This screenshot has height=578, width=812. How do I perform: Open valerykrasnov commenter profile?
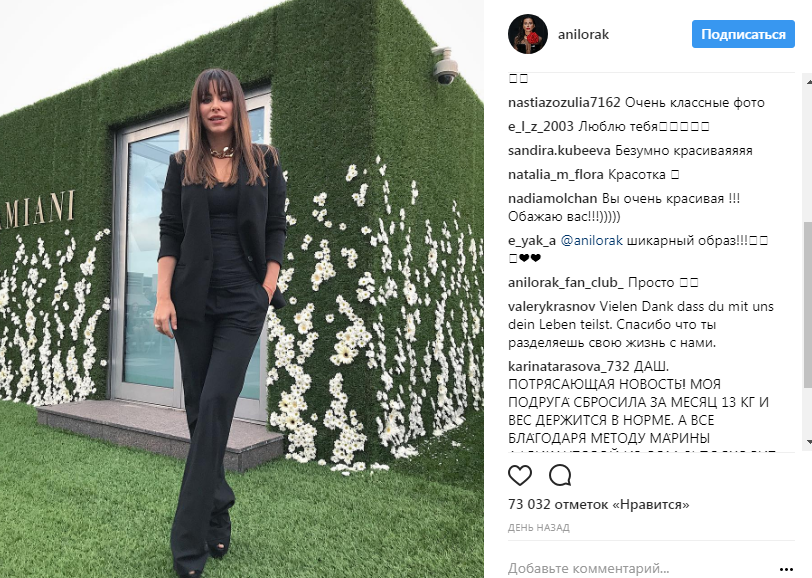click(552, 307)
